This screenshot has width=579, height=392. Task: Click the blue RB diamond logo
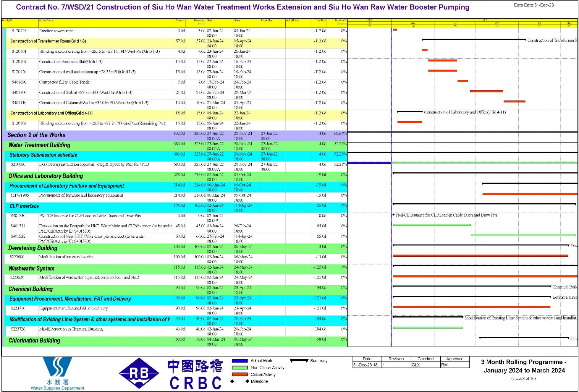[139, 373]
